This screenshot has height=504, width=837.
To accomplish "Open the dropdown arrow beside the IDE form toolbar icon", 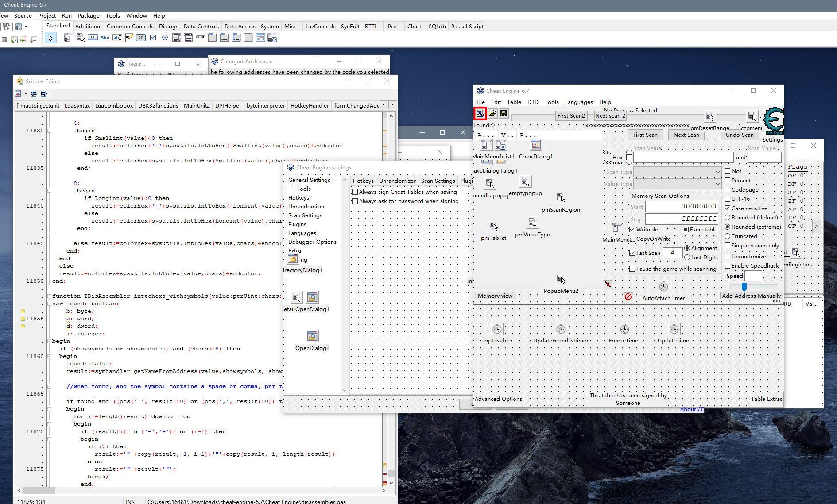I will tap(26, 27).
